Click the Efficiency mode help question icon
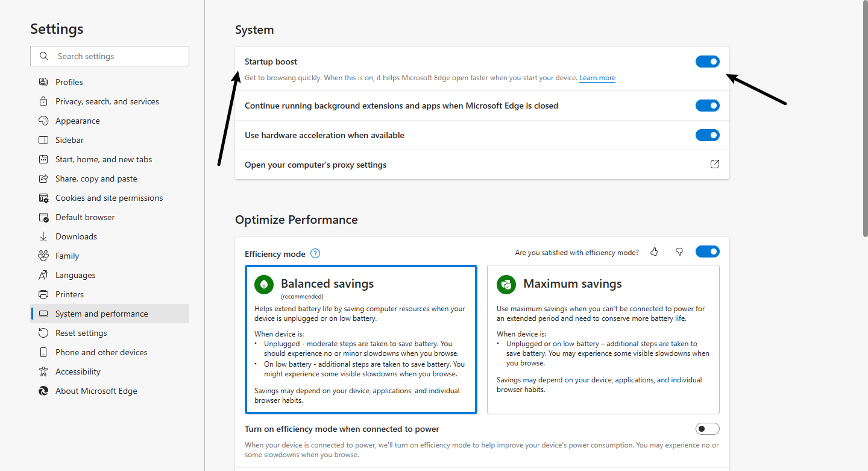 [315, 253]
